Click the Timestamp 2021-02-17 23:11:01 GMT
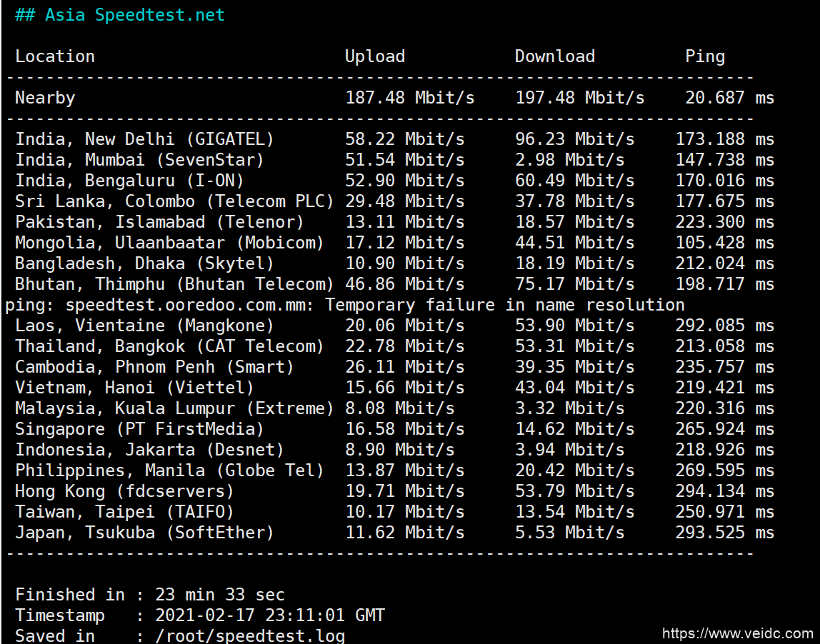 pos(270,615)
